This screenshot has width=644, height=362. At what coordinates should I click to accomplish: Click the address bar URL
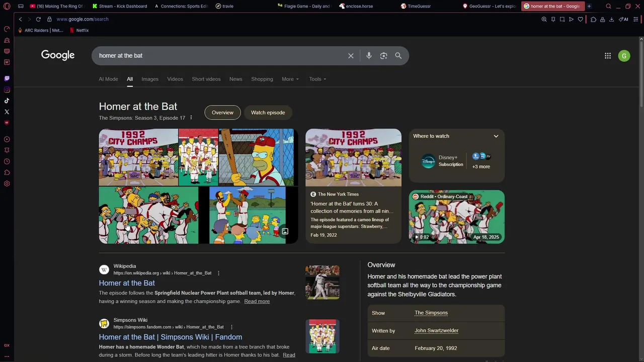[83, 19]
